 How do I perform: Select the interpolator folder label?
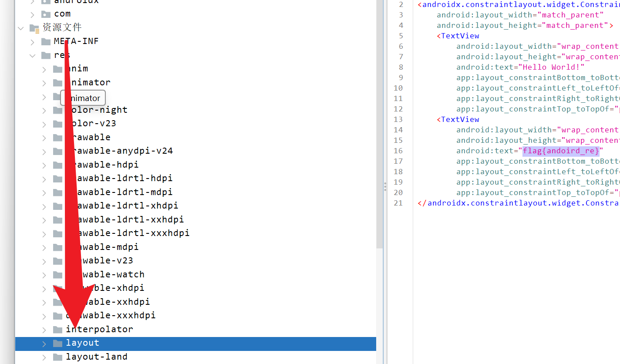click(x=99, y=330)
